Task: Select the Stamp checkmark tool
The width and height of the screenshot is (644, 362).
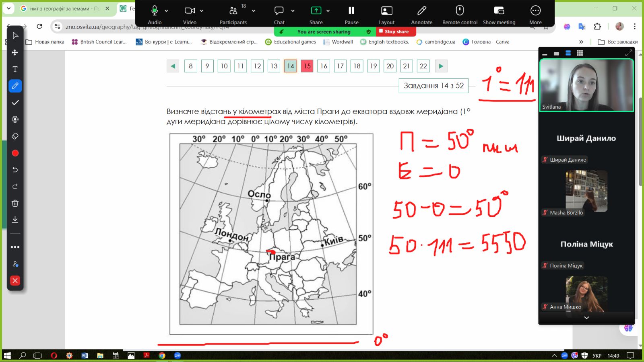Action: tap(15, 103)
